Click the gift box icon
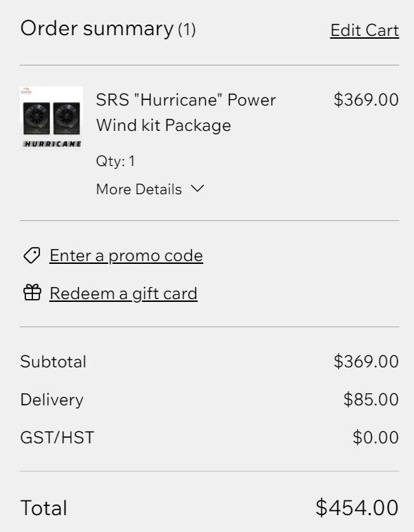This screenshot has width=414, height=532. point(32,293)
